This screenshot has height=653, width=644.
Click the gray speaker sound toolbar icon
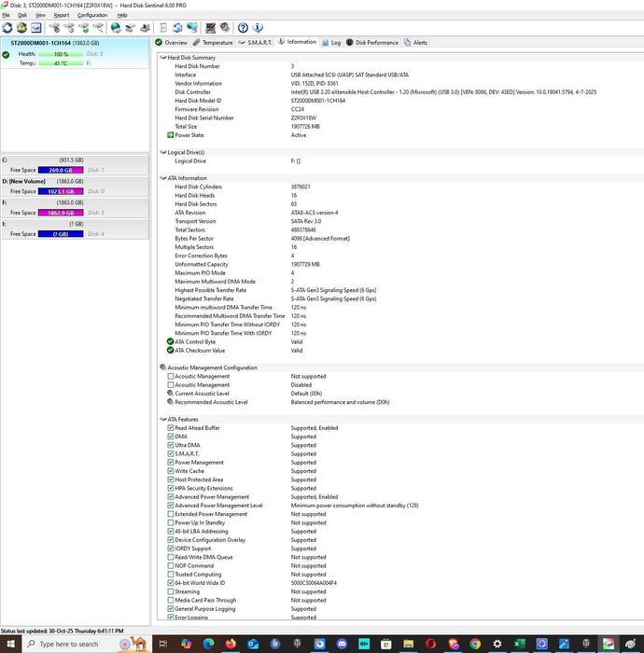click(x=225, y=28)
